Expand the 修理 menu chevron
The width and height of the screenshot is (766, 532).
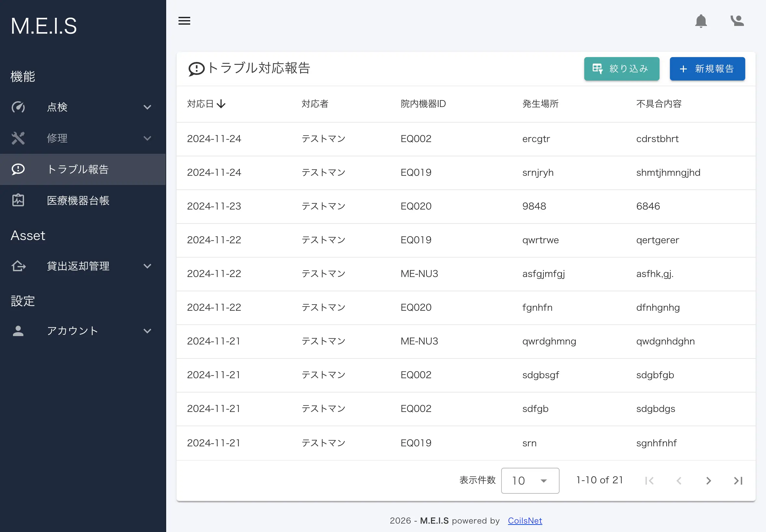click(x=147, y=138)
